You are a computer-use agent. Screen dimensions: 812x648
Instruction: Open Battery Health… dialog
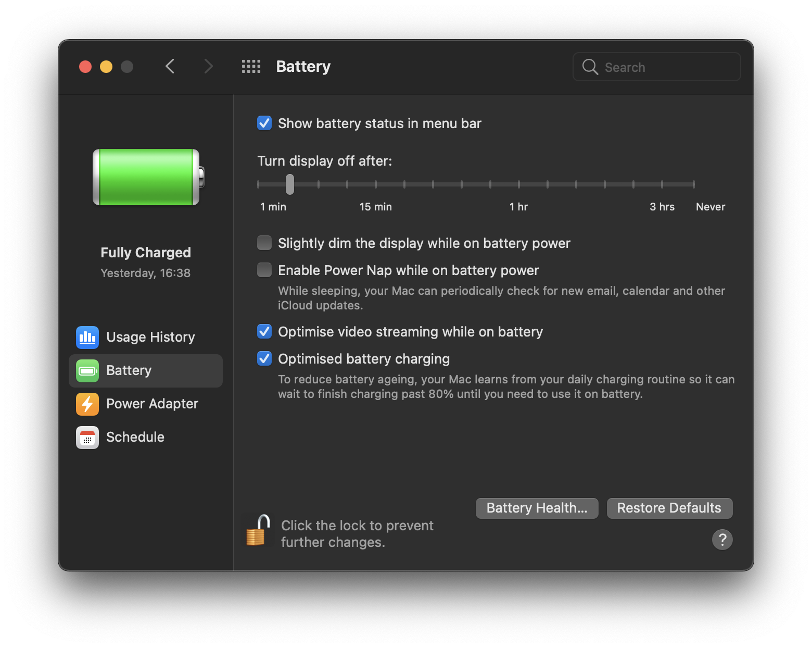pyautogui.click(x=537, y=508)
